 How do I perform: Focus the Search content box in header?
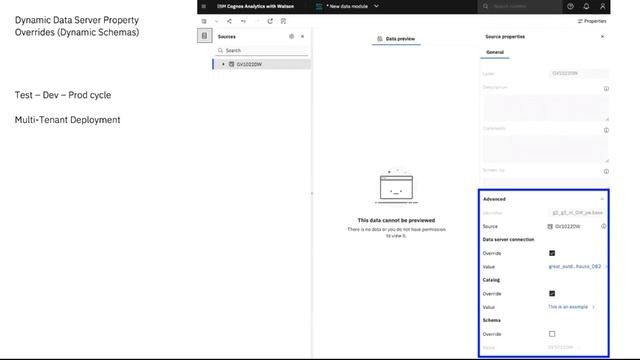click(x=520, y=7)
